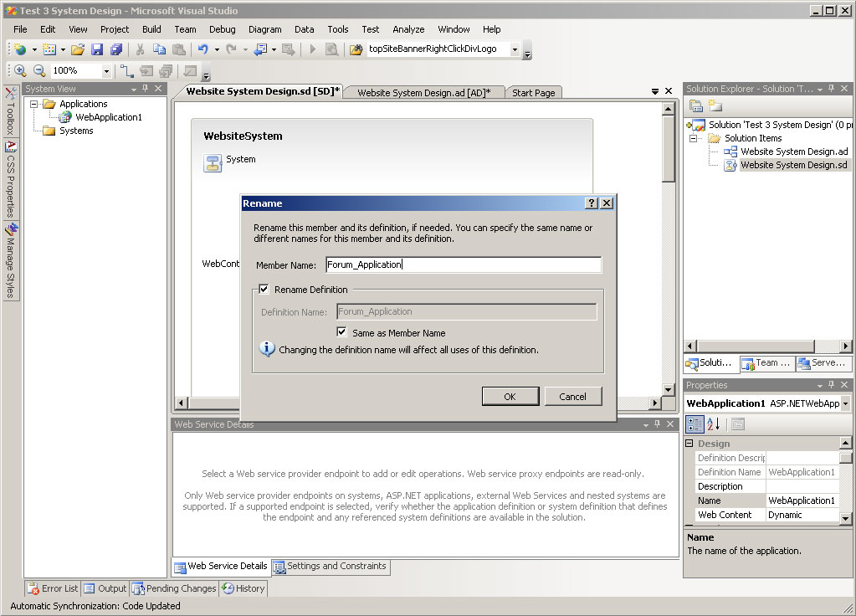Click the Property Pages icon
This screenshot has height=616, width=856.
coord(738,424)
